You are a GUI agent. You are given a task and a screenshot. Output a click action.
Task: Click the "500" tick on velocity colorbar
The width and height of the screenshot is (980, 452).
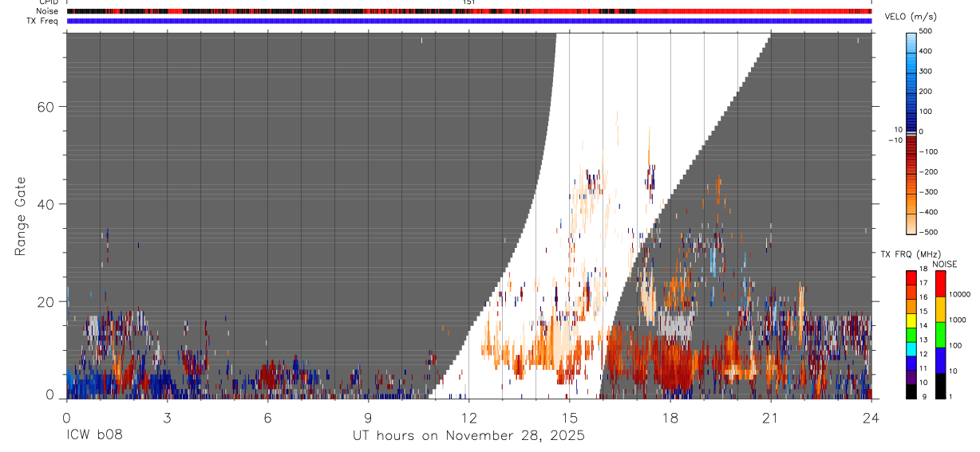point(927,32)
